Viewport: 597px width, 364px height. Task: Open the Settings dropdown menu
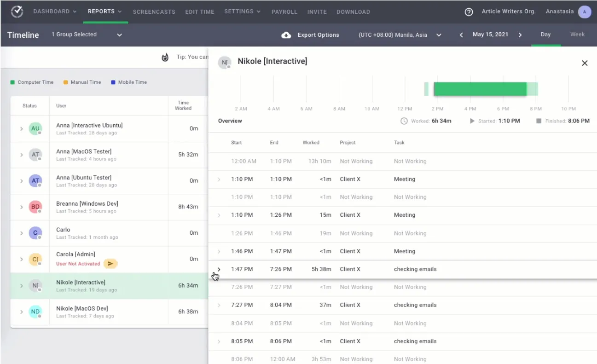243,12
